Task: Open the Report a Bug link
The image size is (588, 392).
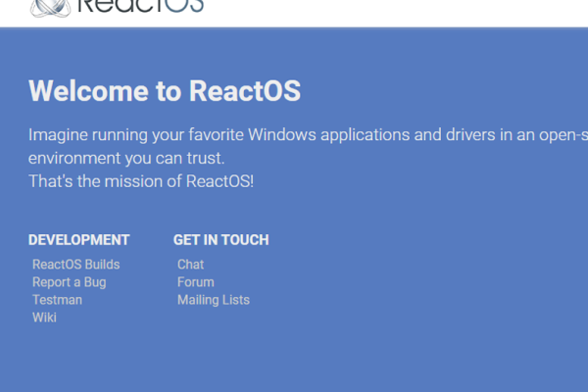Action: [69, 282]
